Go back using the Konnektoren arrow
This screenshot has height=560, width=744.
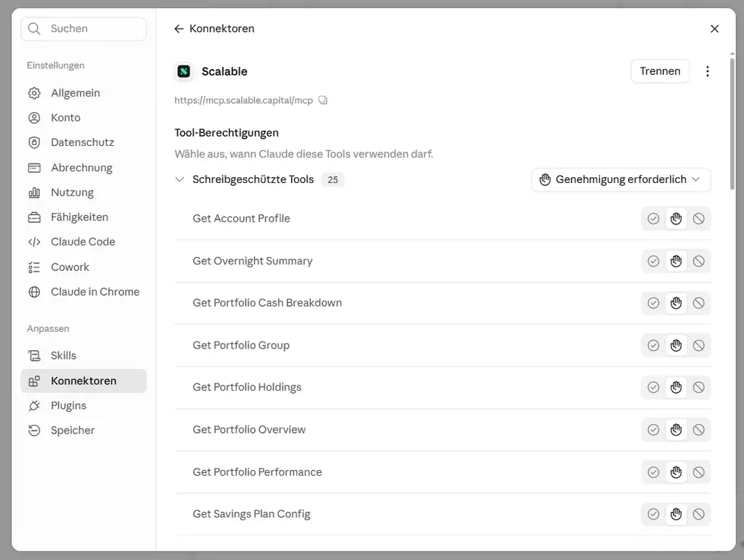pyautogui.click(x=179, y=29)
